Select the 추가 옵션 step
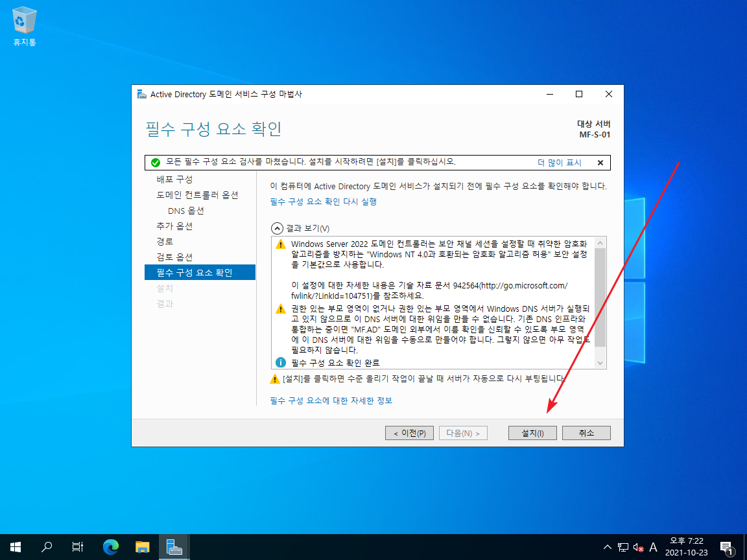Screen dimensions: 747x560 click(174, 226)
